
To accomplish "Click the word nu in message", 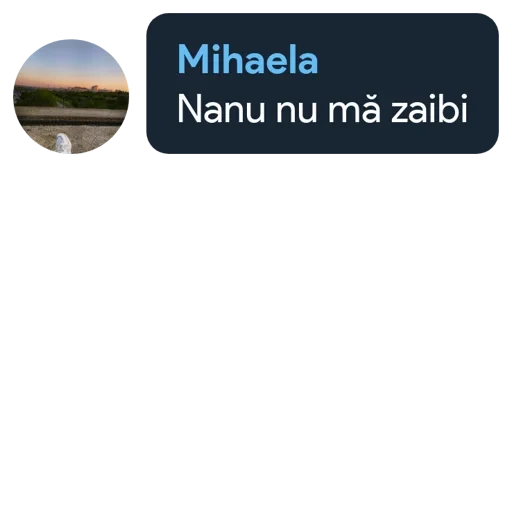I will point(296,113).
